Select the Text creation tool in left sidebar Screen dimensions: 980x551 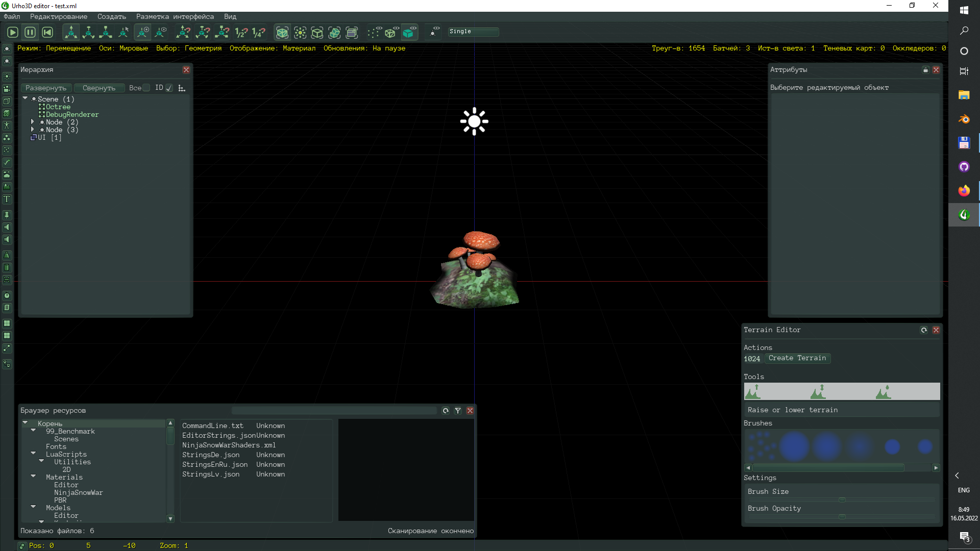[x=7, y=199]
